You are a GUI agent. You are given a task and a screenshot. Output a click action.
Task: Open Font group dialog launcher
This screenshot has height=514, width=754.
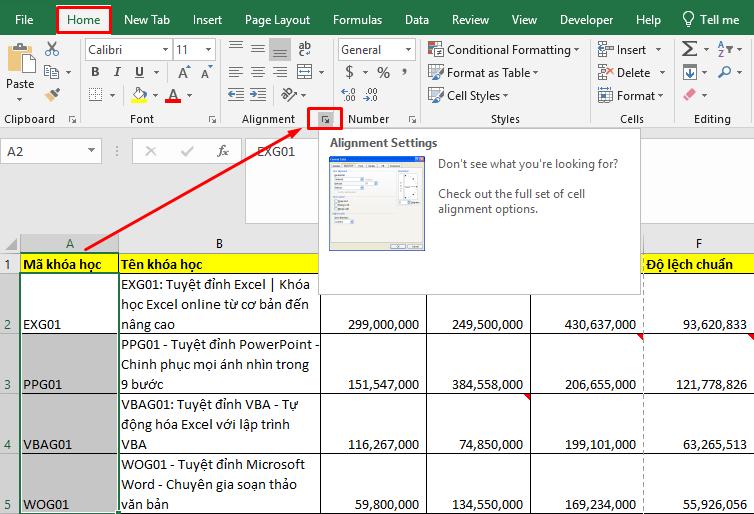[212, 119]
